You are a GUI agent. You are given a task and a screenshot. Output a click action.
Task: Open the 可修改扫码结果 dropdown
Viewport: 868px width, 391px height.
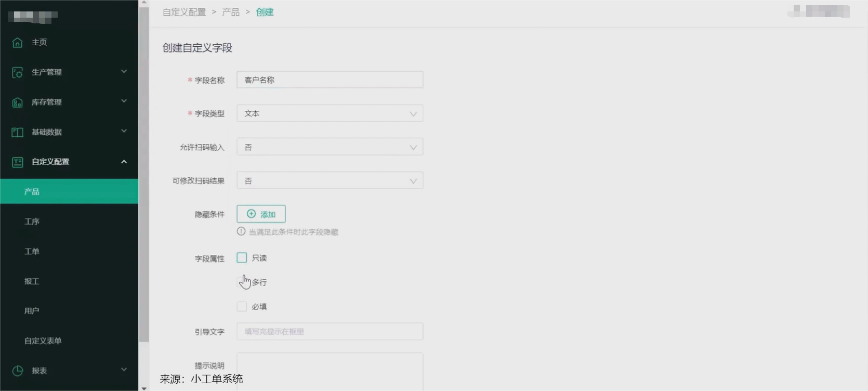330,181
